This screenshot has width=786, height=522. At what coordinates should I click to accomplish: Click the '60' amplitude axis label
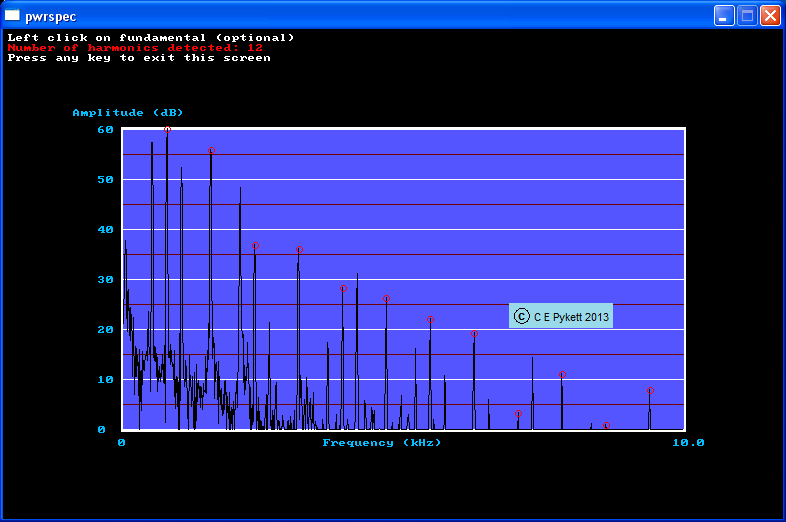coord(105,130)
